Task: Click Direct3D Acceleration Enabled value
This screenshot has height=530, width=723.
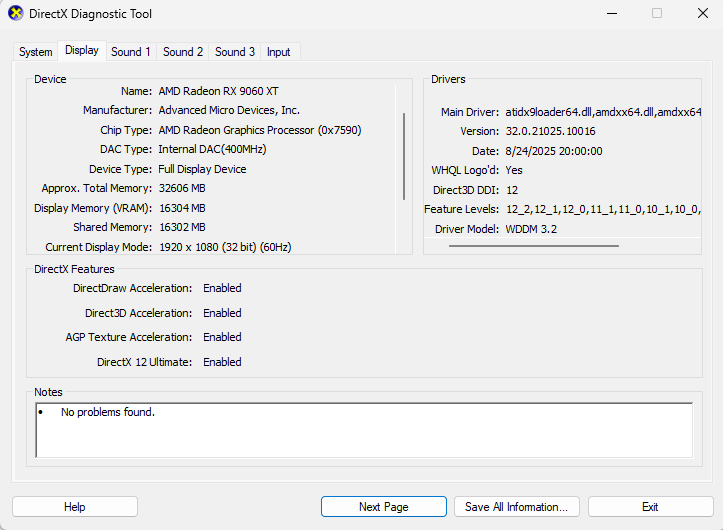Action: click(222, 313)
